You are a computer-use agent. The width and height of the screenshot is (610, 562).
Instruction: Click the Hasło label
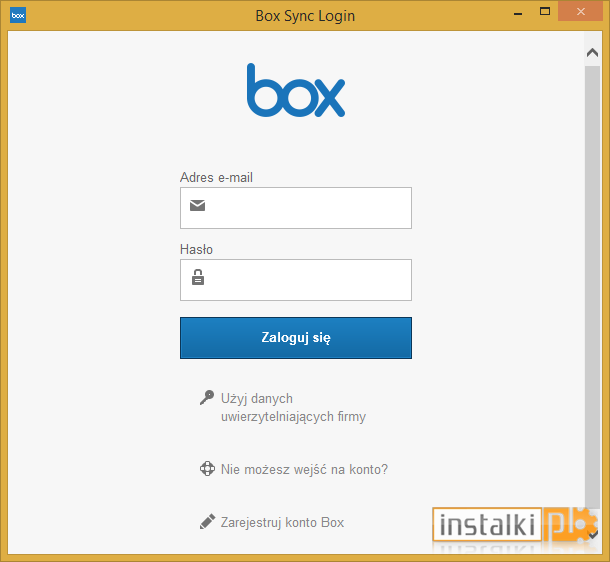(196, 249)
